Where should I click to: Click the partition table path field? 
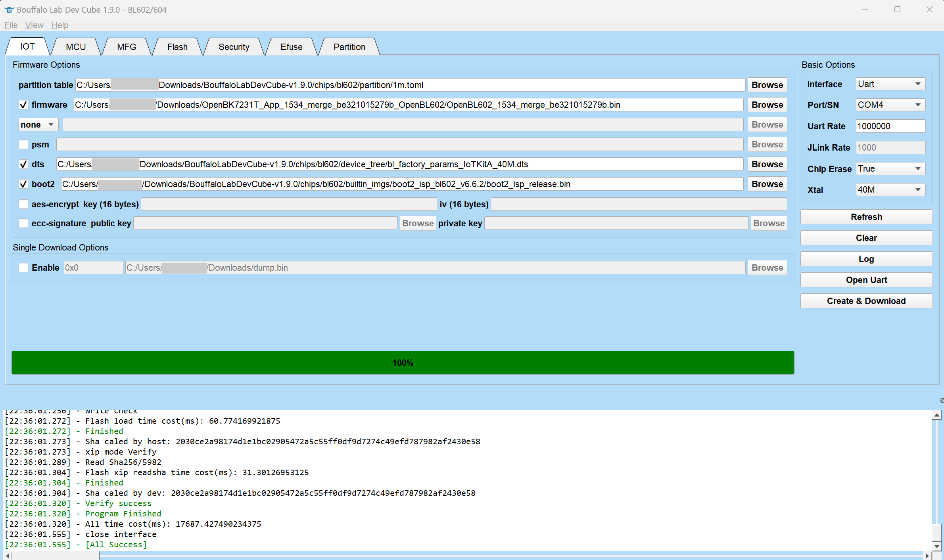coord(410,85)
